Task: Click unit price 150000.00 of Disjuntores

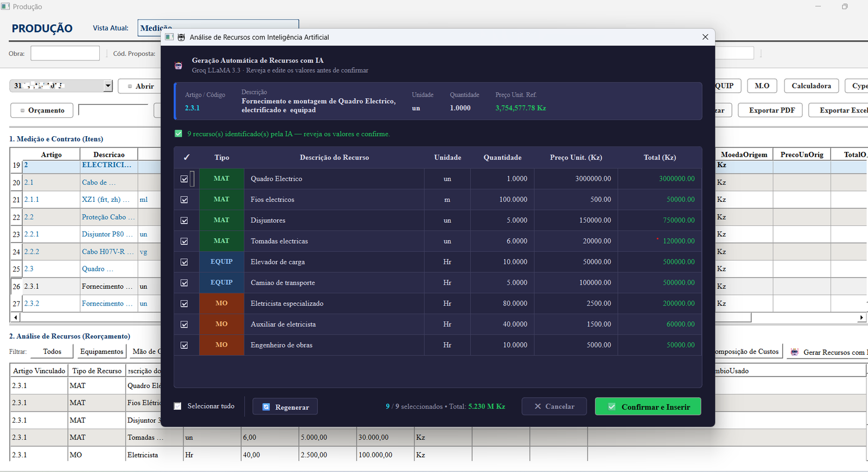Action: coord(595,220)
